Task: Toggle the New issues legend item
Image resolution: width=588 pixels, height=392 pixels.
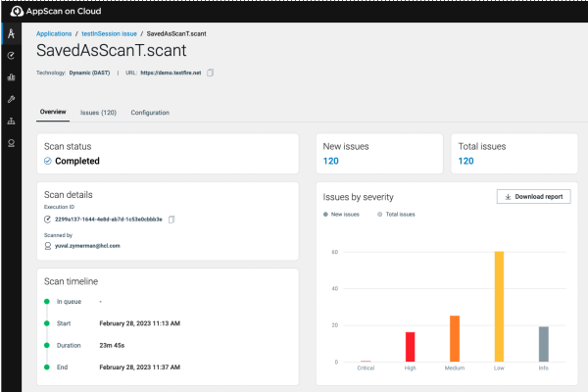Action: click(344, 214)
